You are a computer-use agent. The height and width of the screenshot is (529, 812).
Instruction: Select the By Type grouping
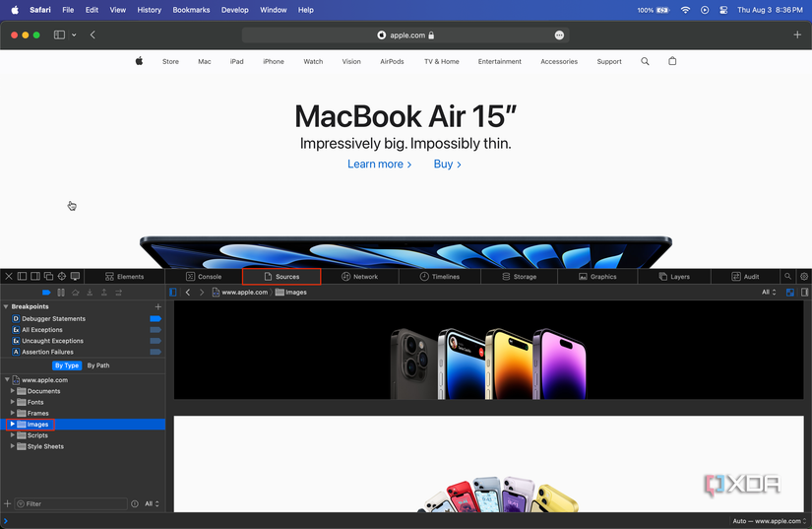click(67, 365)
